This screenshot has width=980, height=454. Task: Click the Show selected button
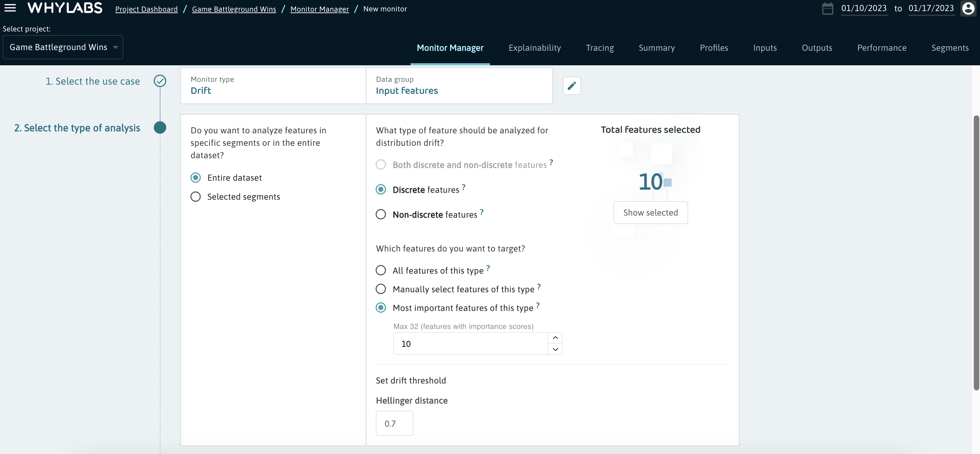click(x=651, y=212)
